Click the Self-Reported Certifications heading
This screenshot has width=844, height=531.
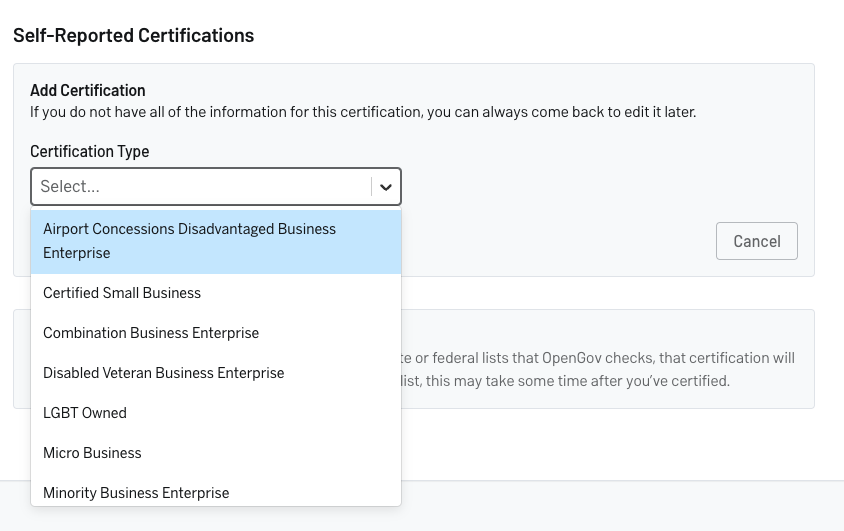tap(133, 36)
